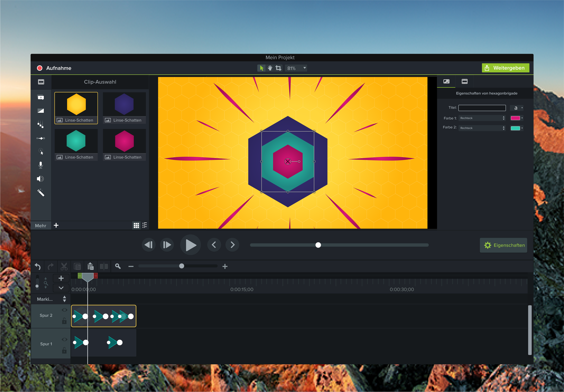Click the Mehr tab in sidebar
Image resolution: width=564 pixels, height=392 pixels.
pyautogui.click(x=41, y=226)
